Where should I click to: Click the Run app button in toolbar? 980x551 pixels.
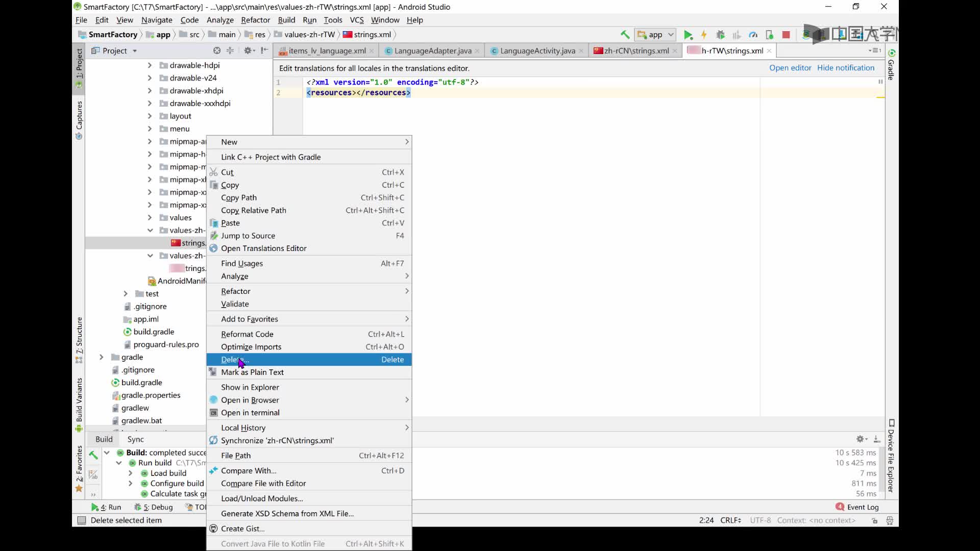click(x=688, y=34)
